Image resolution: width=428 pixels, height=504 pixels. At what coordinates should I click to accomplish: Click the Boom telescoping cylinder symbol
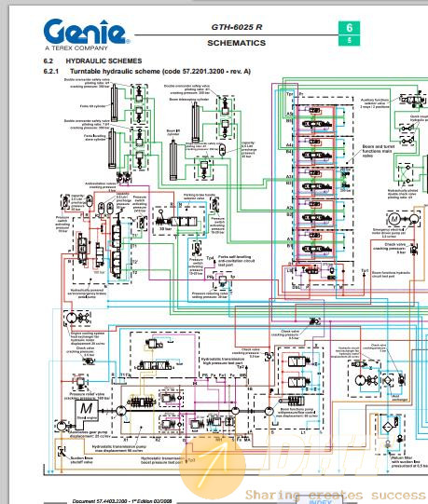[x=195, y=119]
